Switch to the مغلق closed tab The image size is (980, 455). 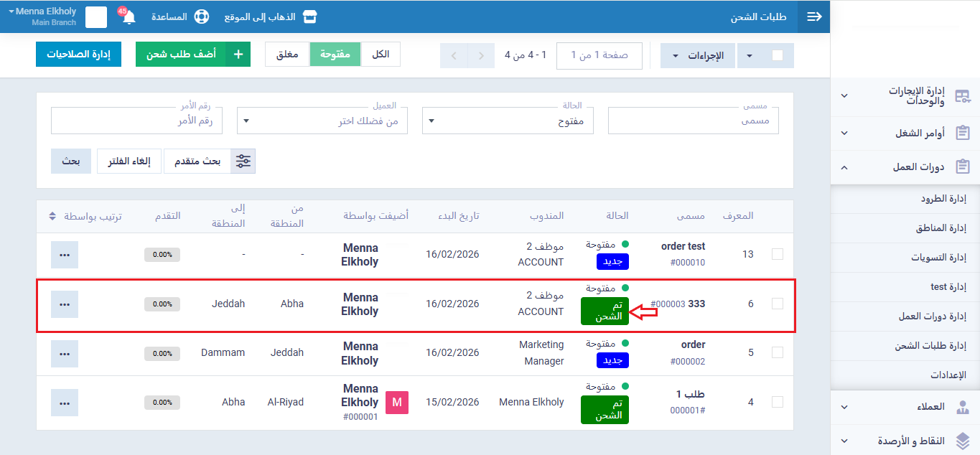(287, 55)
